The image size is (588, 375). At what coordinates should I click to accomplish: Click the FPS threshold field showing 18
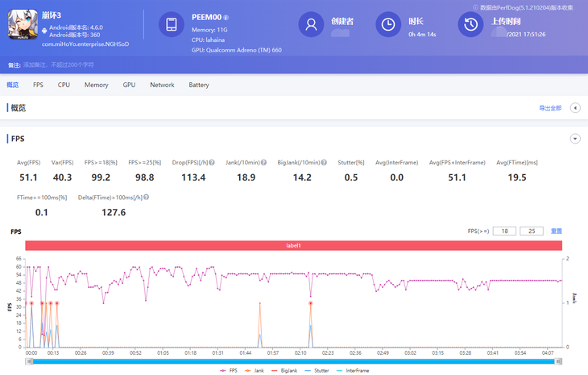coord(504,231)
